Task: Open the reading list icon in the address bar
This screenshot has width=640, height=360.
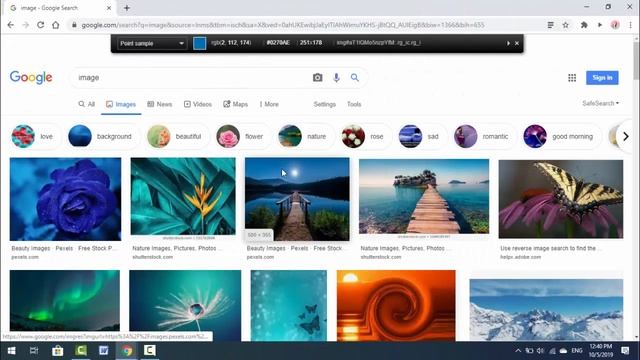Action: 550,25
